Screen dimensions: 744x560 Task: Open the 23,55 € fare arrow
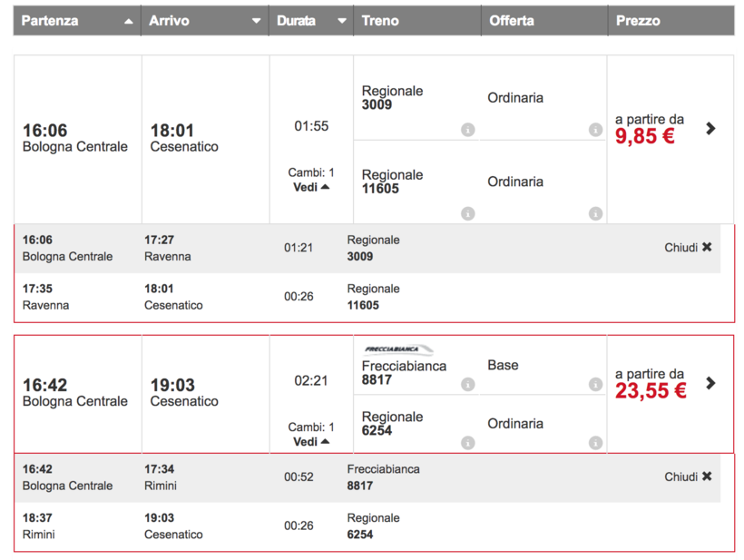pos(710,383)
